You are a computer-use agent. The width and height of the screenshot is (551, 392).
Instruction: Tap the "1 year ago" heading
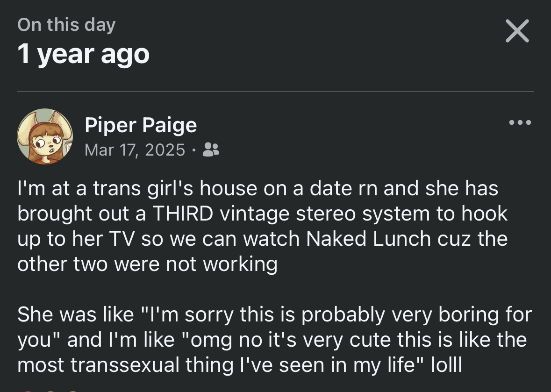(84, 54)
